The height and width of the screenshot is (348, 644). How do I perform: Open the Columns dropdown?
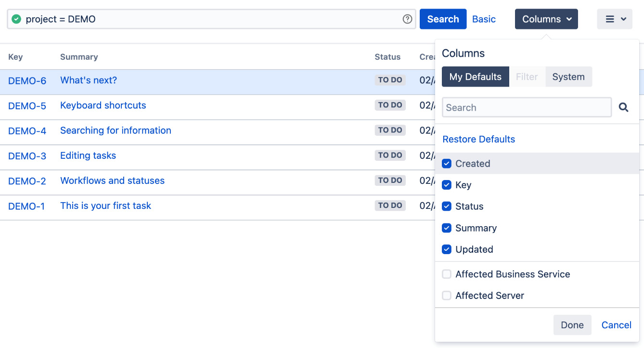tap(546, 19)
